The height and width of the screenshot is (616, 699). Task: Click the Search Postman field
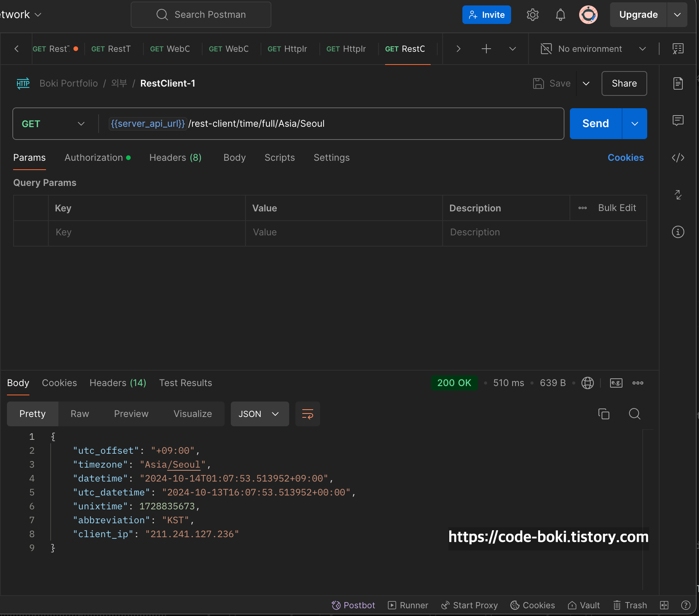[201, 15]
